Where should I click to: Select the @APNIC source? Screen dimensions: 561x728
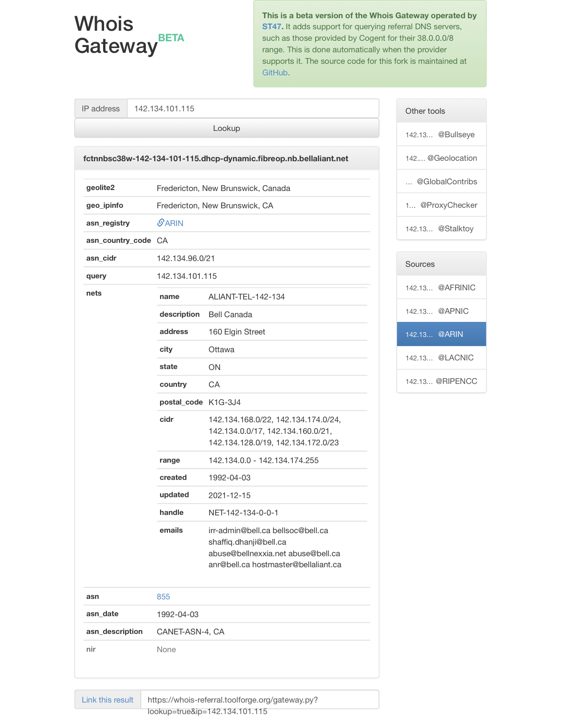pos(442,311)
